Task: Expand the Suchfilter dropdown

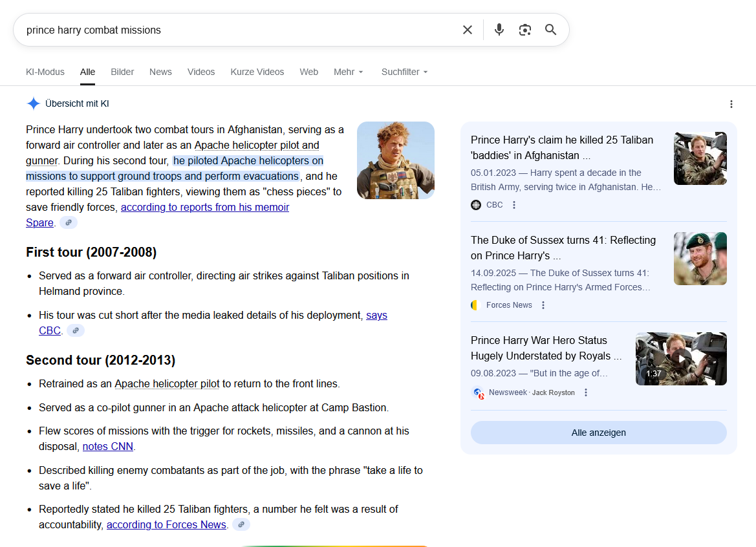Action: 404,72
